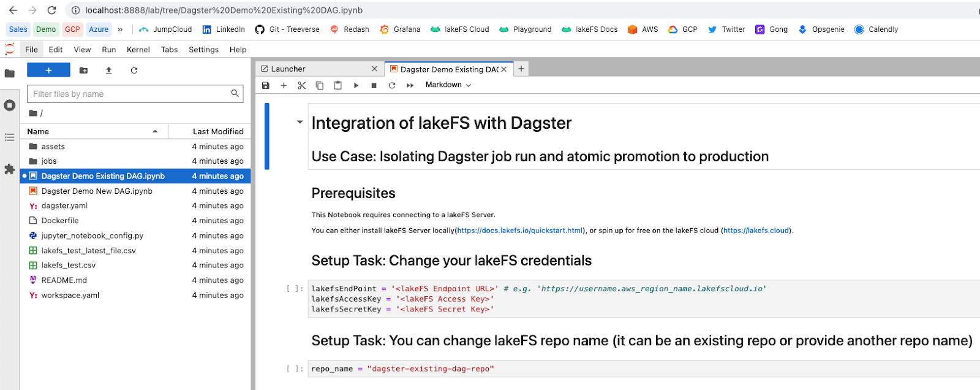
Task: Cut selected cells with scissors icon
Action: pyautogui.click(x=301, y=85)
